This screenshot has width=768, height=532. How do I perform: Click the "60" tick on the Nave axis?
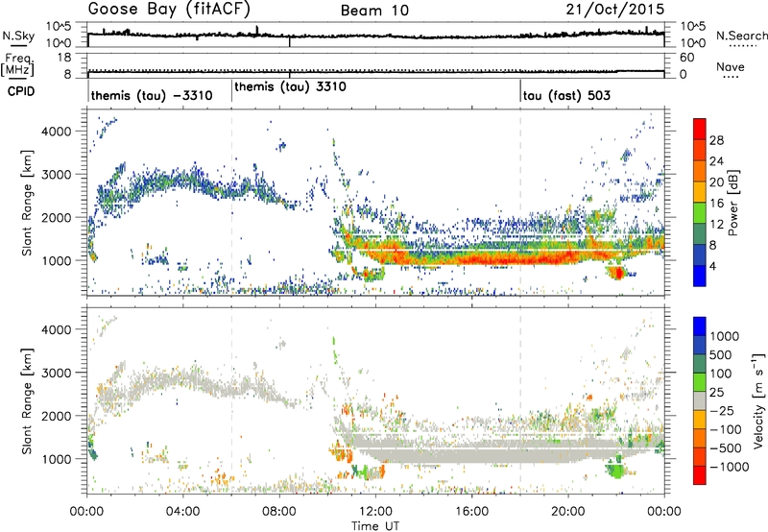pos(687,58)
